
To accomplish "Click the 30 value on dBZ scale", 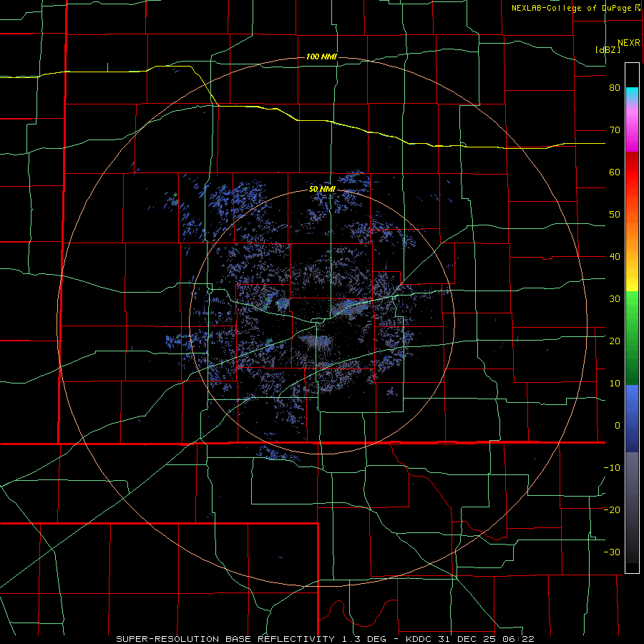I will coord(615,299).
